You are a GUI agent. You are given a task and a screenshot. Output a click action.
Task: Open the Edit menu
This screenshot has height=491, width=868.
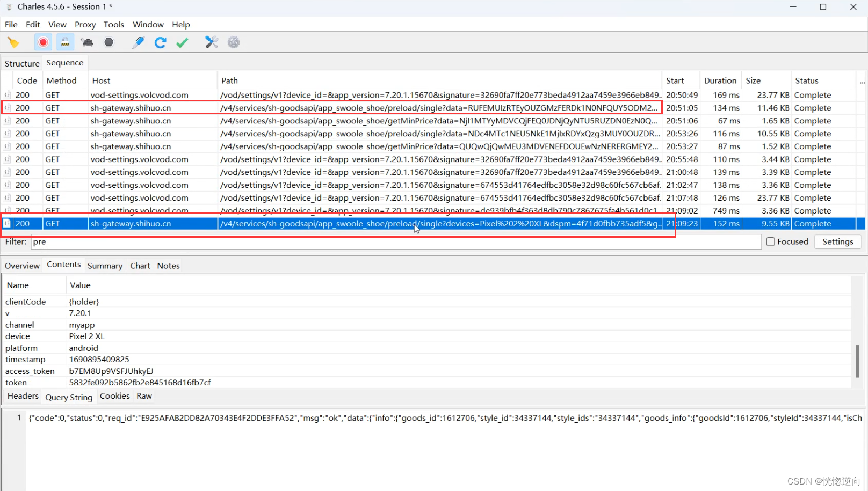pyautogui.click(x=33, y=25)
